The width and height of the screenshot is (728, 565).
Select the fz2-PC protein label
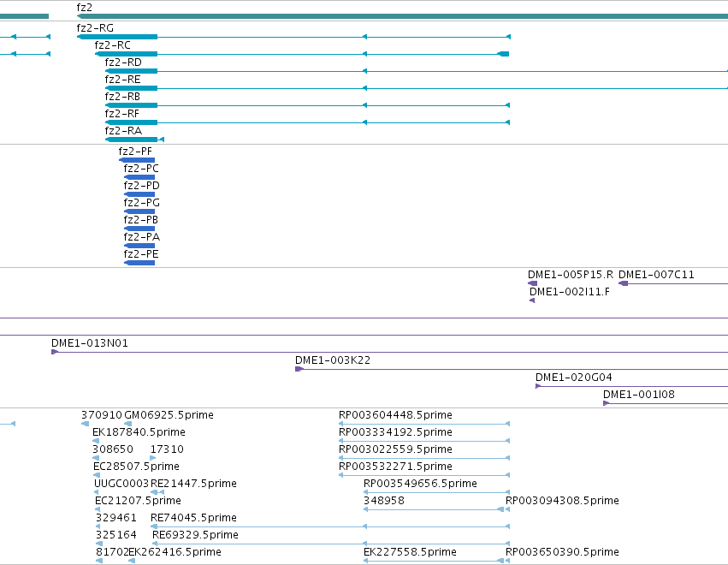[x=141, y=169]
